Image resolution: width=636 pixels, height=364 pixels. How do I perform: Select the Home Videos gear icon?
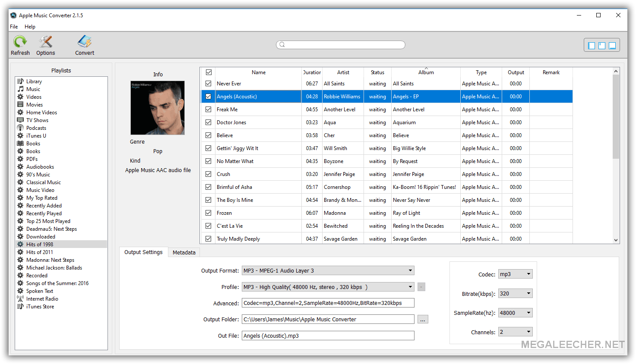click(20, 113)
